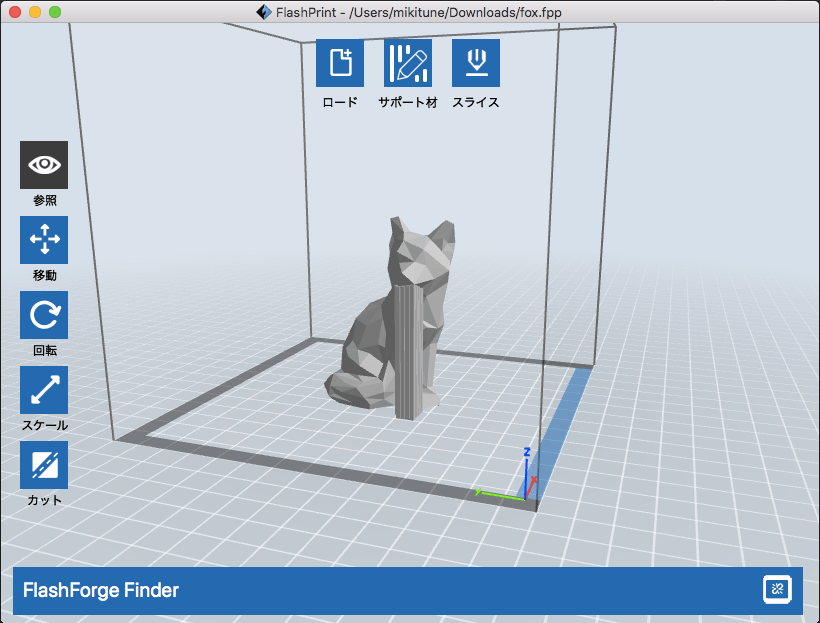The height and width of the screenshot is (623, 820).
Task: Choose the Rotate (回転) tool
Action: pos(44,315)
